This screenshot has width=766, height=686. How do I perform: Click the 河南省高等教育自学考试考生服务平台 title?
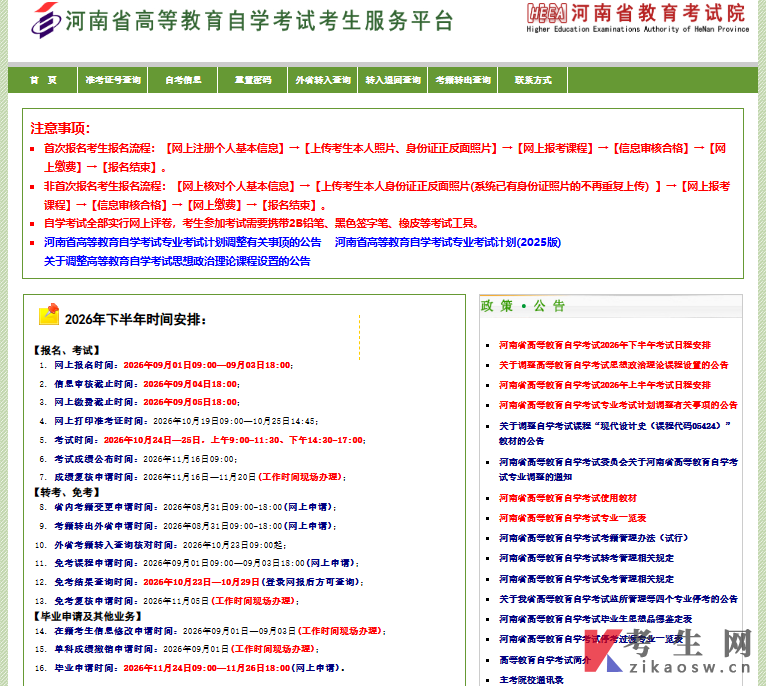259,21
